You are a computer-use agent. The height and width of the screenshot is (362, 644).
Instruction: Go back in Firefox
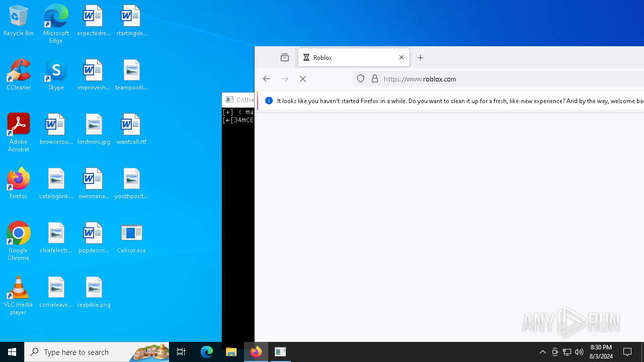267,79
